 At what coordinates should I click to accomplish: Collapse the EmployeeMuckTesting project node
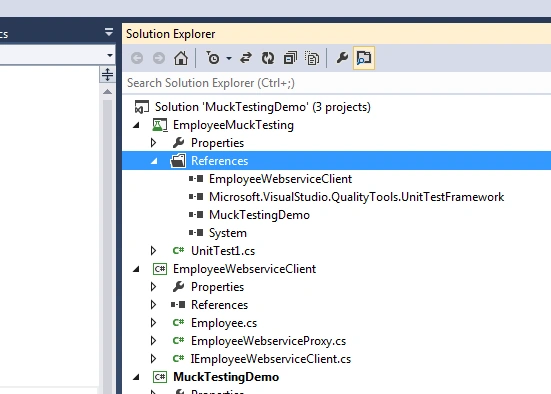pos(136,125)
